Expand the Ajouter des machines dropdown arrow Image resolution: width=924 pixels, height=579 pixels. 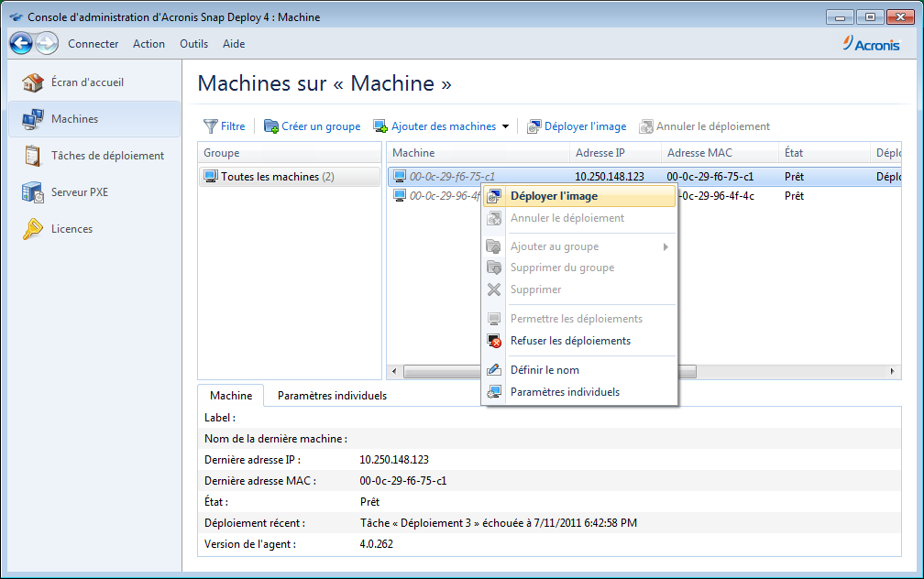point(505,126)
